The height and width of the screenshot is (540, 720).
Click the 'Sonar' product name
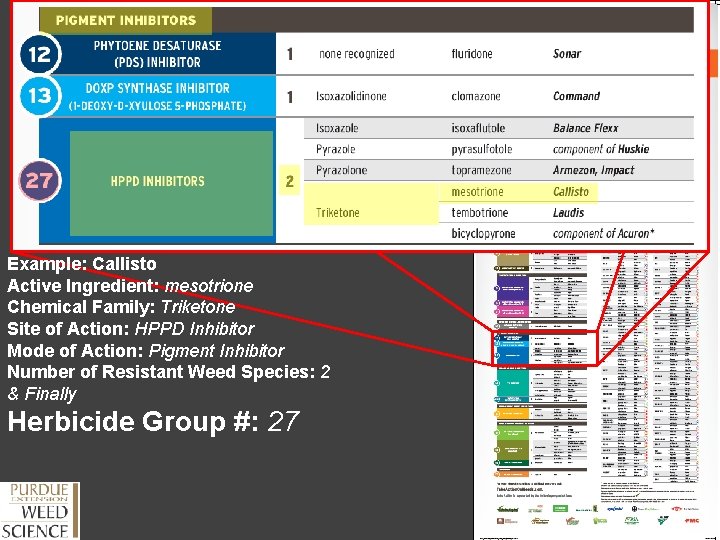[567, 54]
